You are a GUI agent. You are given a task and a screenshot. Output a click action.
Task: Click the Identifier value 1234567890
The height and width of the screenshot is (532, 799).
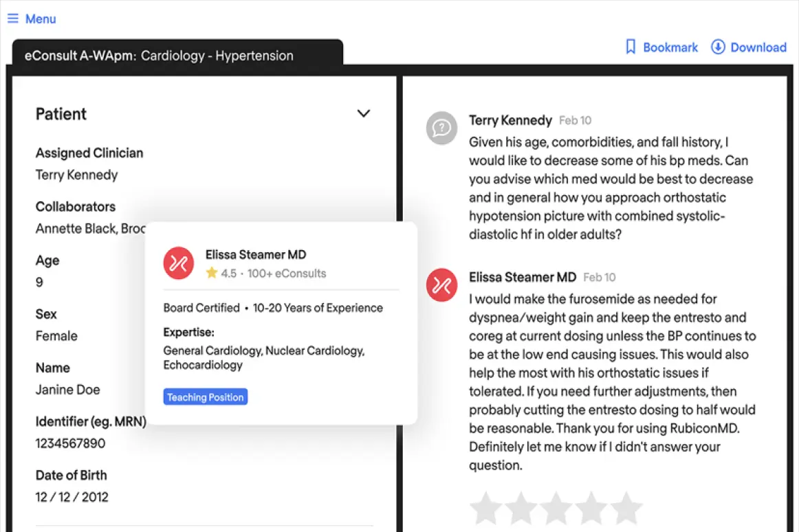(x=70, y=443)
